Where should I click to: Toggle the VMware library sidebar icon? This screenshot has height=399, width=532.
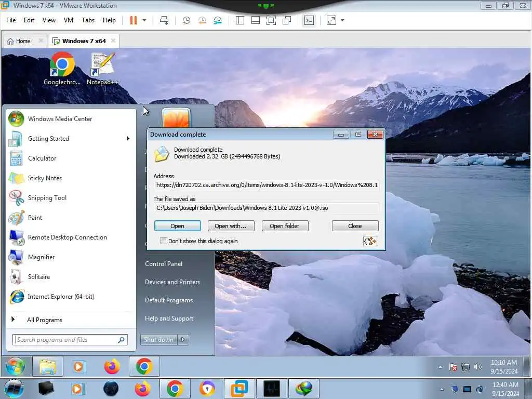click(240, 20)
